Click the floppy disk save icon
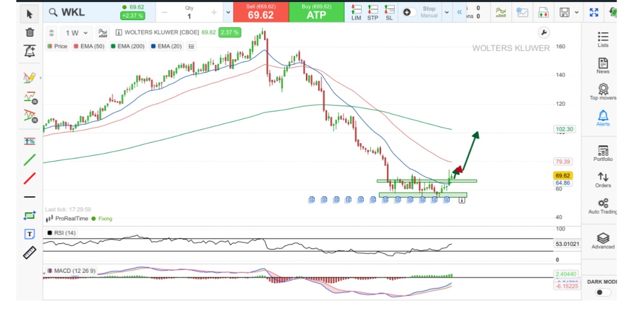The height and width of the screenshot is (318, 644). (x=565, y=12)
